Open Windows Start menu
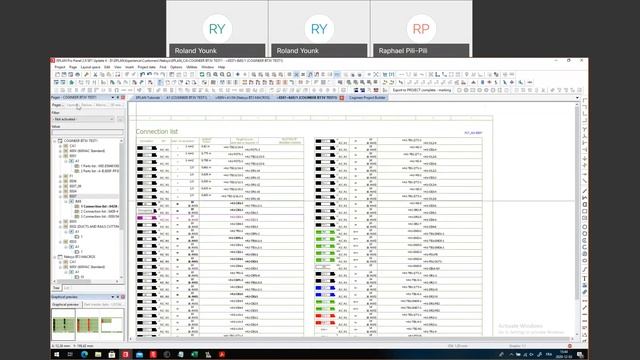 [57, 354]
